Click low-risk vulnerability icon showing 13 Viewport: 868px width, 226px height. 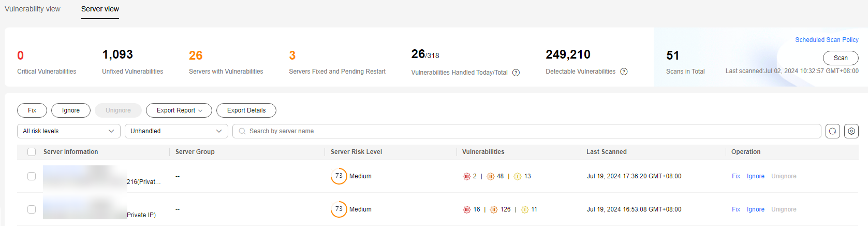(518, 176)
